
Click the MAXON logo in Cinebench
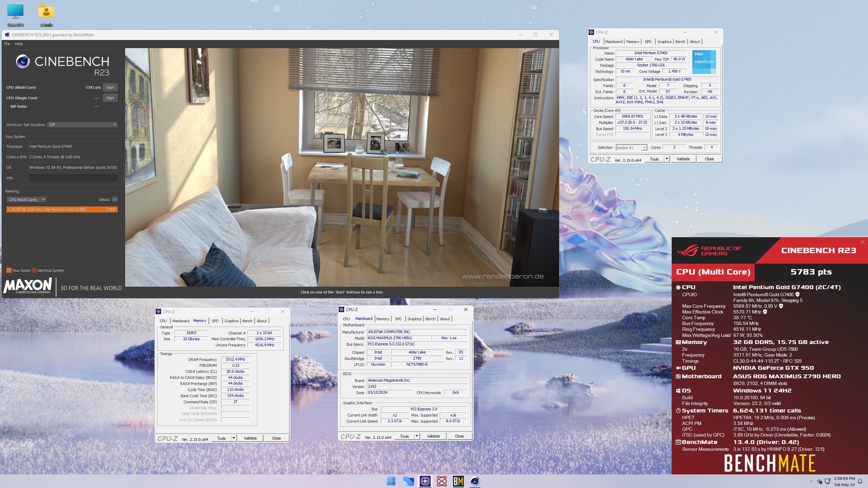pos(28,286)
